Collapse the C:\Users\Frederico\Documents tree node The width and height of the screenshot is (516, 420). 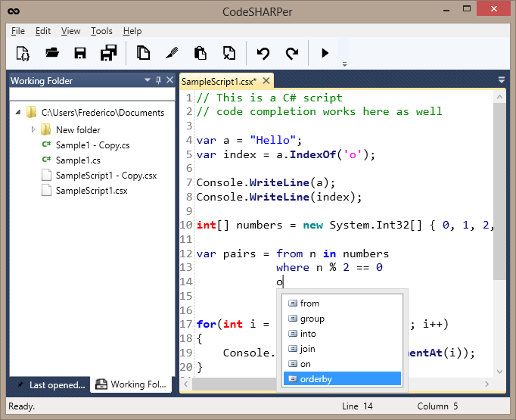coord(18,112)
